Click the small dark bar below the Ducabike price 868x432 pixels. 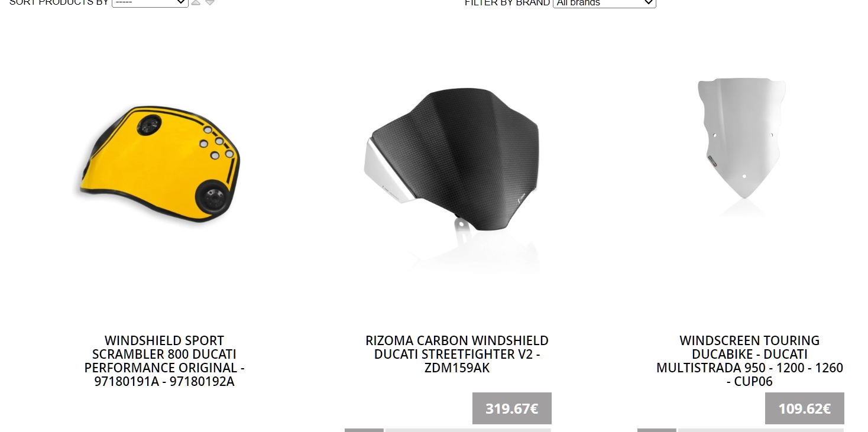(657, 430)
